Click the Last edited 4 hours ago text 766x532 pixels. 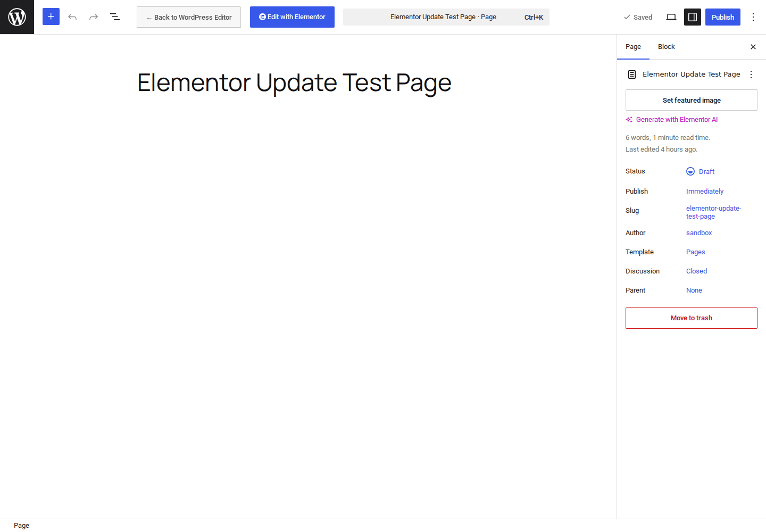coord(661,149)
